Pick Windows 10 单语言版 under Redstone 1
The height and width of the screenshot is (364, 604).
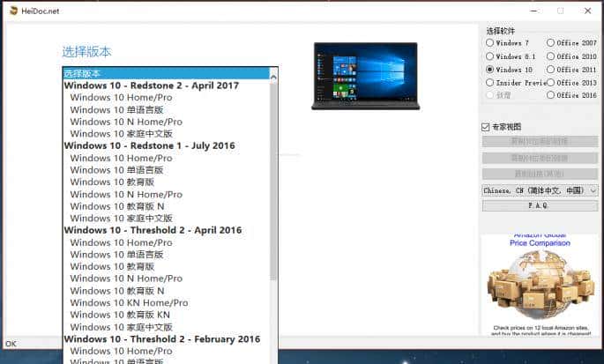pyautogui.click(x=116, y=170)
